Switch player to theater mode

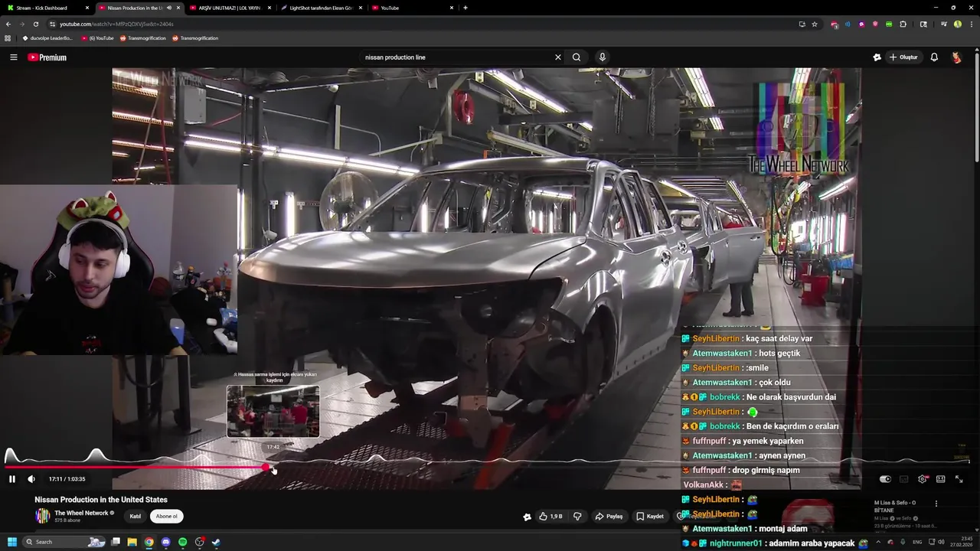pyautogui.click(x=940, y=479)
